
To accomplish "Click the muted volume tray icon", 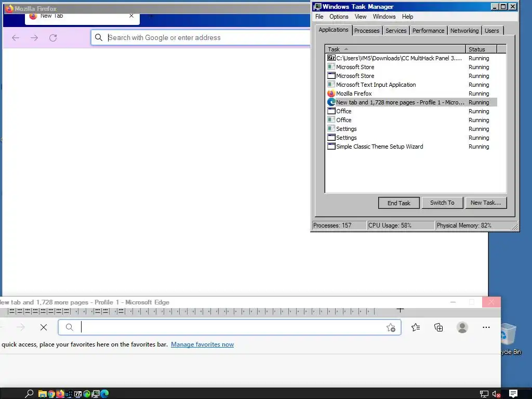I will [496, 394].
